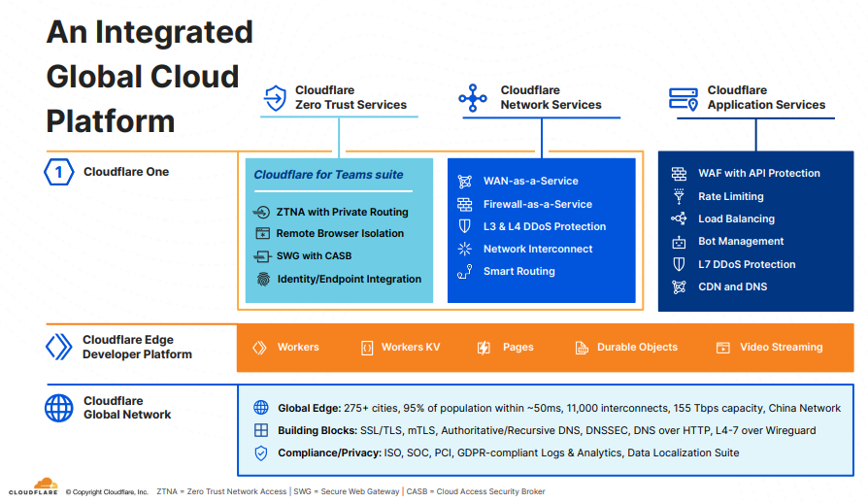This screenshot has height=503, width=868.
Task: Click the Cloudflare Global Network globe icon
Action: 58,408
